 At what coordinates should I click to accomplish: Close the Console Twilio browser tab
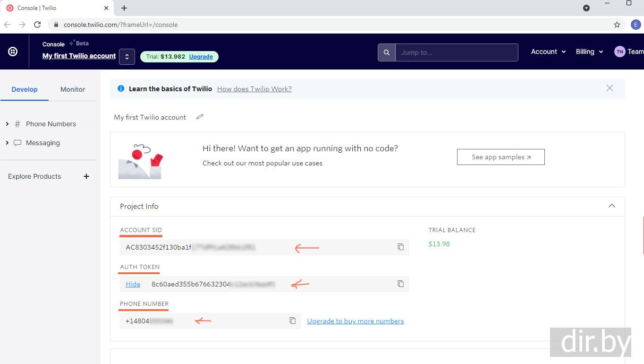(x=106, y=8)
